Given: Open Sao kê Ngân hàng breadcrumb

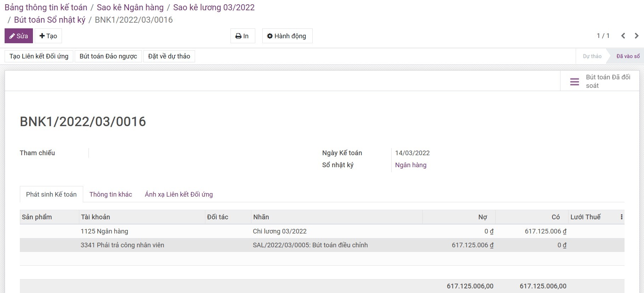Looking at the screenshot, I should (130, 7).
